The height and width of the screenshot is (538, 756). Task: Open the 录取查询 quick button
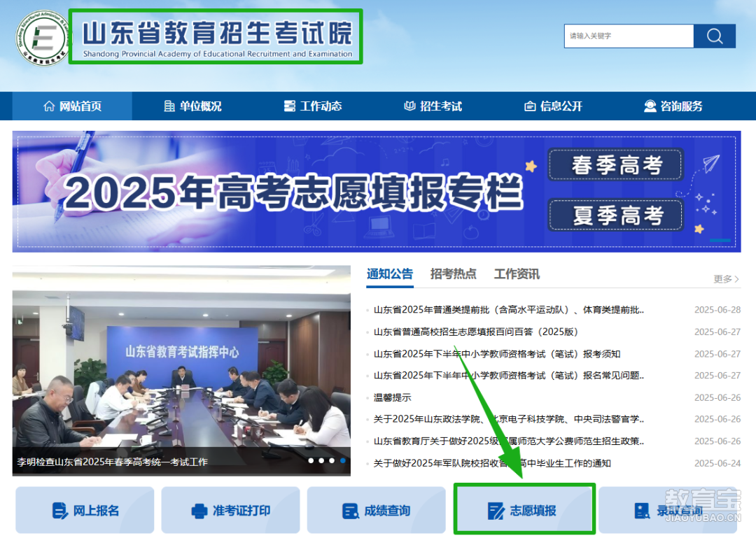pyautogui.click(x=668, y=511)
